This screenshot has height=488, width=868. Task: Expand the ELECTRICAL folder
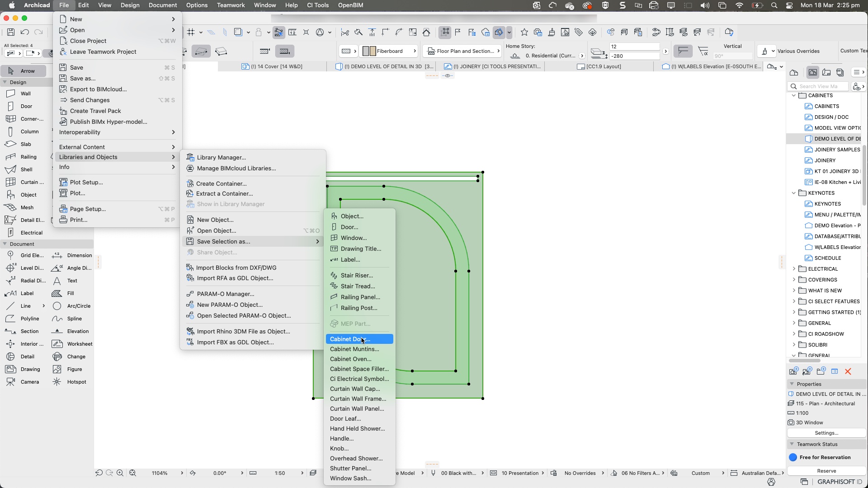[x=794, y=269]
